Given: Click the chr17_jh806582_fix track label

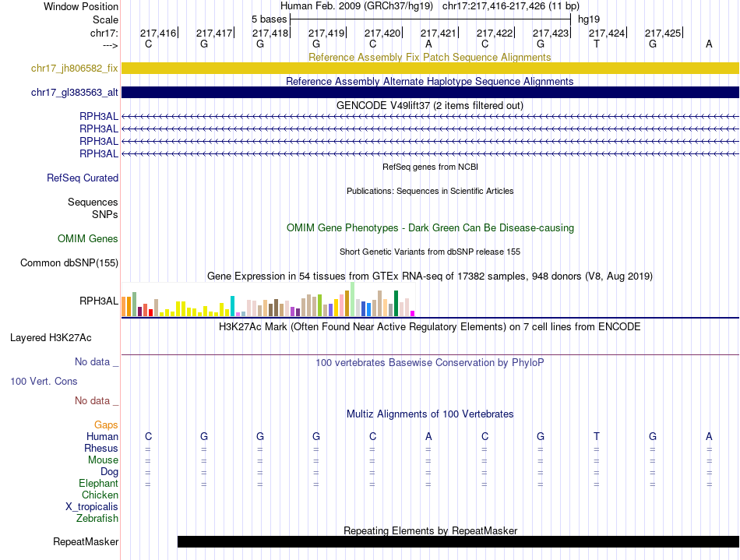Looking at the screenshot, I should pyautogui.click(x=75, y=69).
